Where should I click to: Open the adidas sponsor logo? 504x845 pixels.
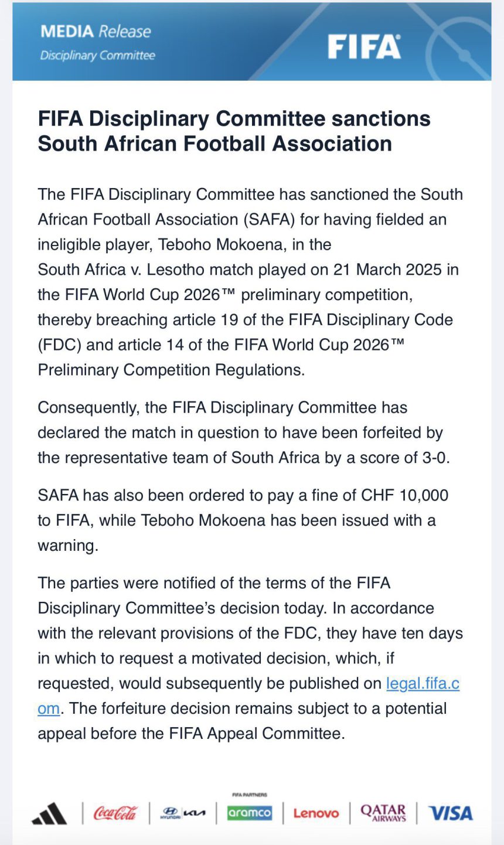[49, 813]
